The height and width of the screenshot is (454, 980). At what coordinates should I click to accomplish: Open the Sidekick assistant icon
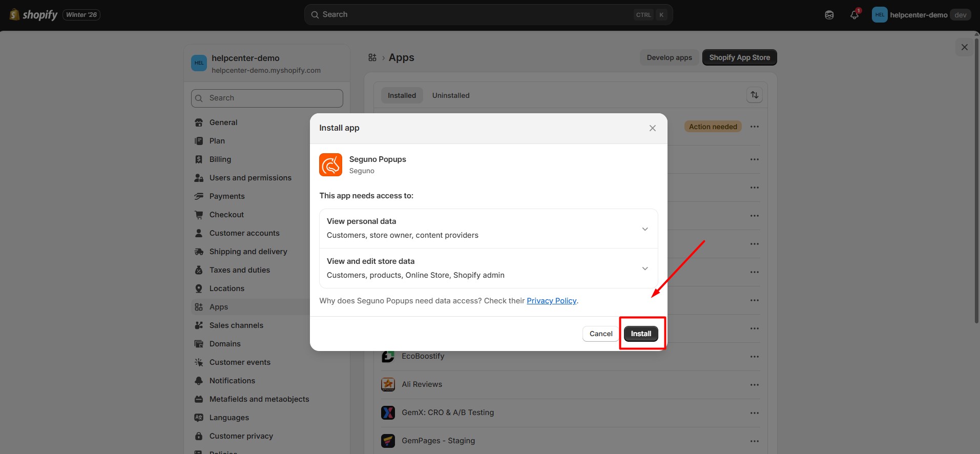coord(829,15)
